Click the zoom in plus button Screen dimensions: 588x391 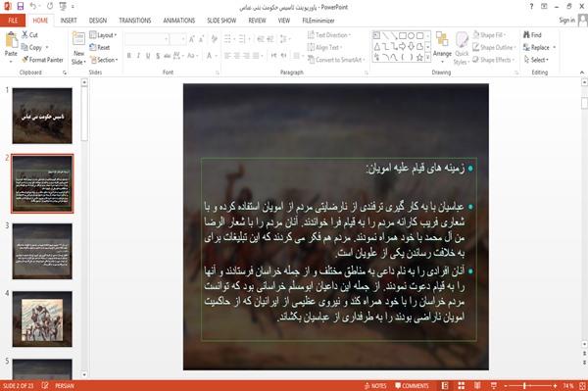point(555,386)
